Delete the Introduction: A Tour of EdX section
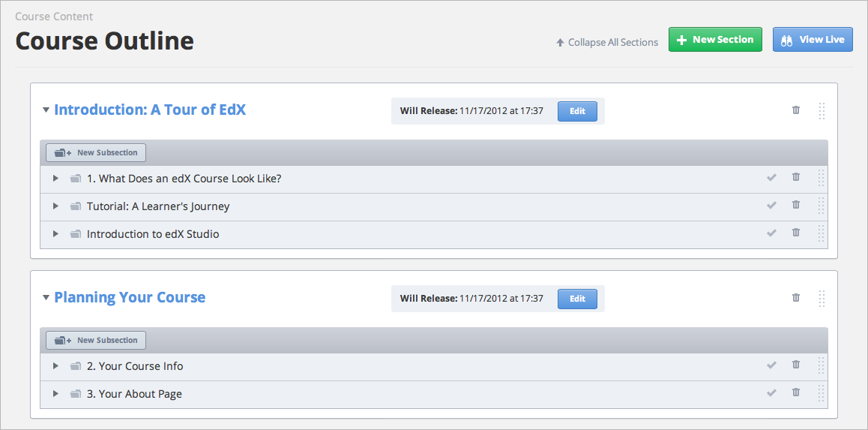868x430 pixels. 796,110
